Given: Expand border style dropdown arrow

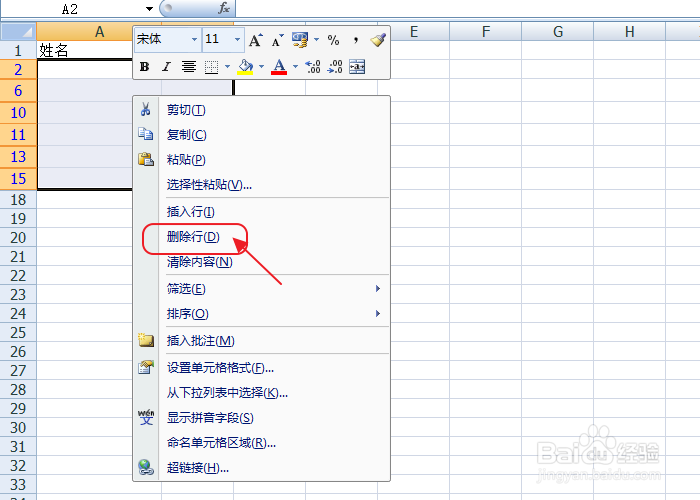Looking at the screenshot, I should [x=227, y=67].
